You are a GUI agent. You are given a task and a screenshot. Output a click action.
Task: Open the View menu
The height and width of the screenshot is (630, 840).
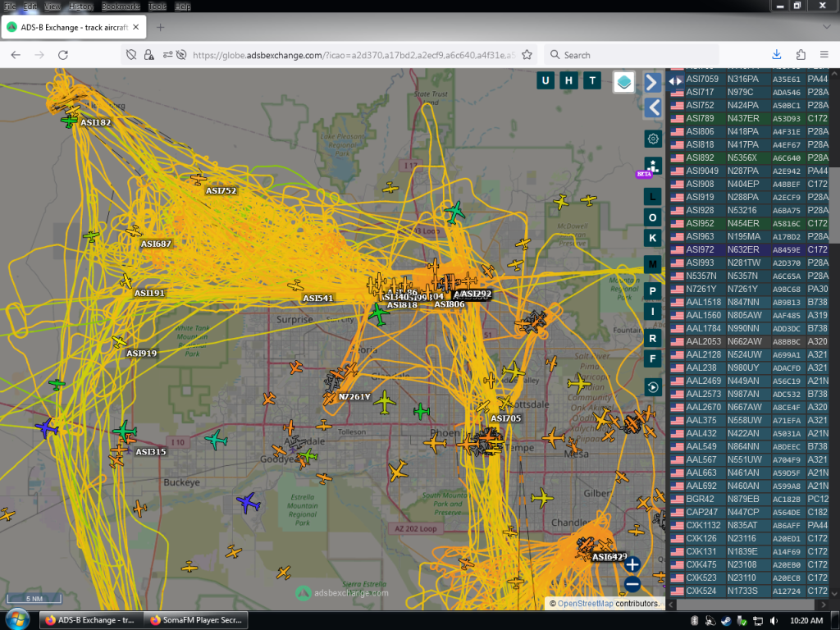tap(52, 7)
